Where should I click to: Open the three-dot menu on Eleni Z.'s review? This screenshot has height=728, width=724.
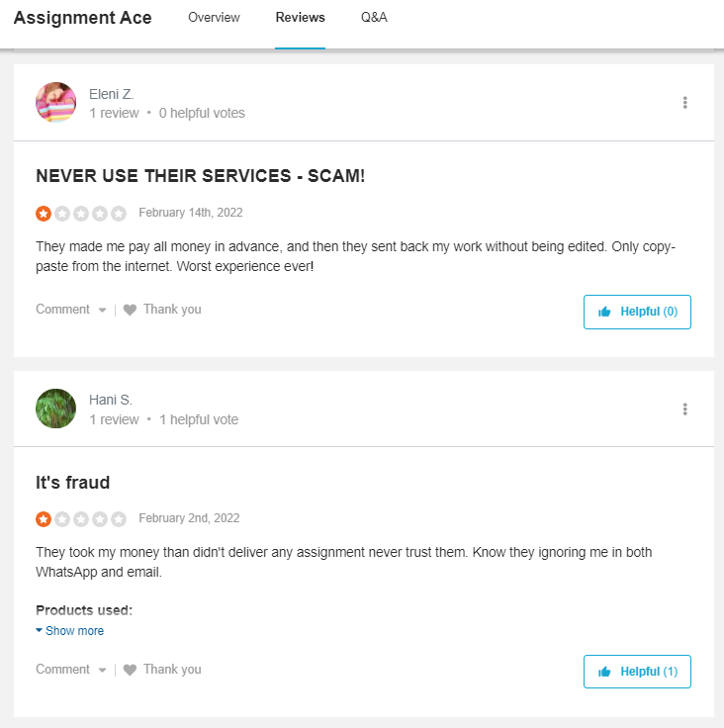[x=684, y=102]
